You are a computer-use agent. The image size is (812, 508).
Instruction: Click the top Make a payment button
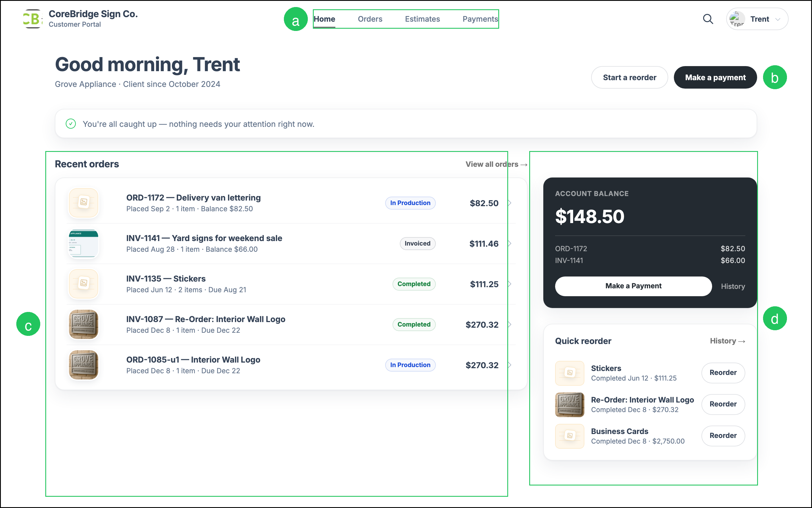(x=715, y=77)
